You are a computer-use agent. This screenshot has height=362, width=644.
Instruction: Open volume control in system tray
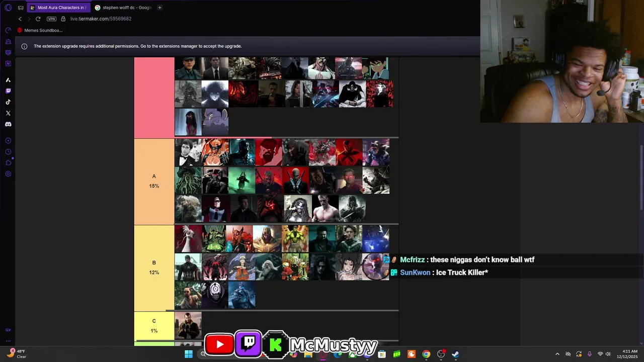coord(608,354)
